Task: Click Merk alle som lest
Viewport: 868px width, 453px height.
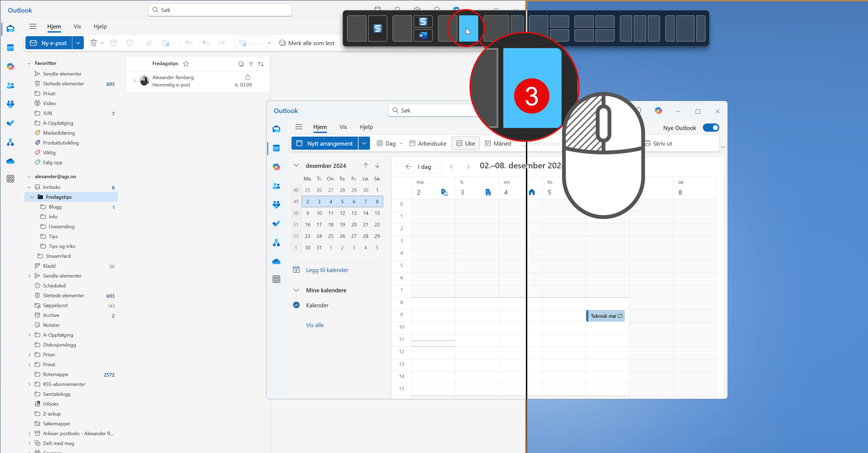Action: [x=306, y=43]
